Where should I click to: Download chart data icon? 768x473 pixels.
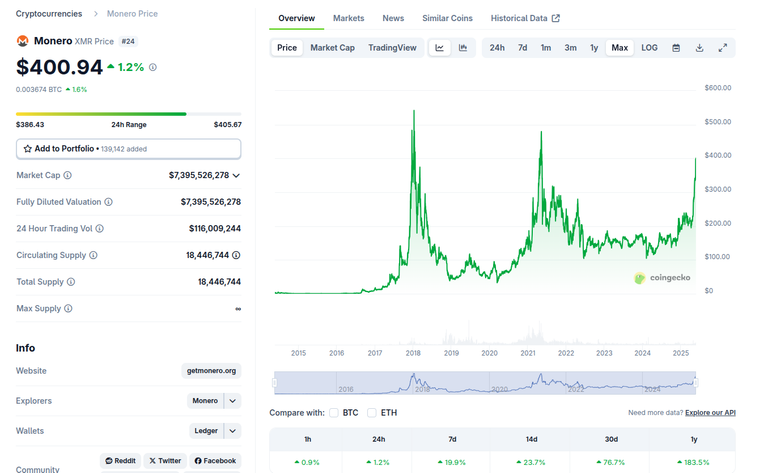coord(699,48)
